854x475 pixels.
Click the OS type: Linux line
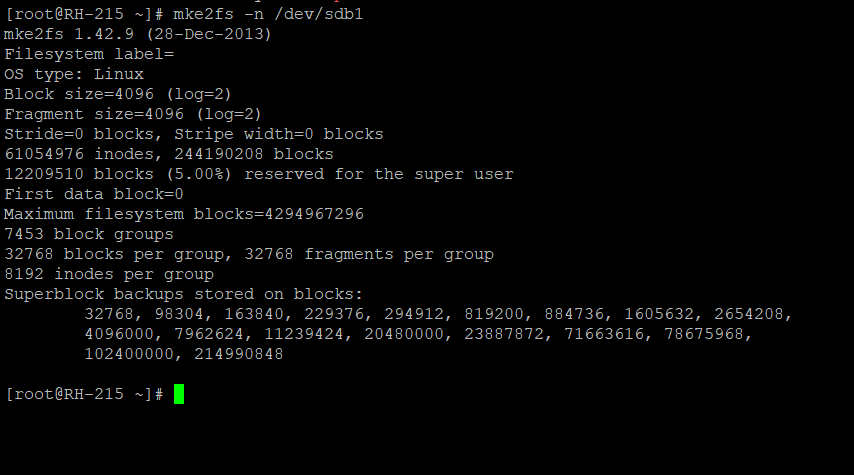[x=74, y=74]
